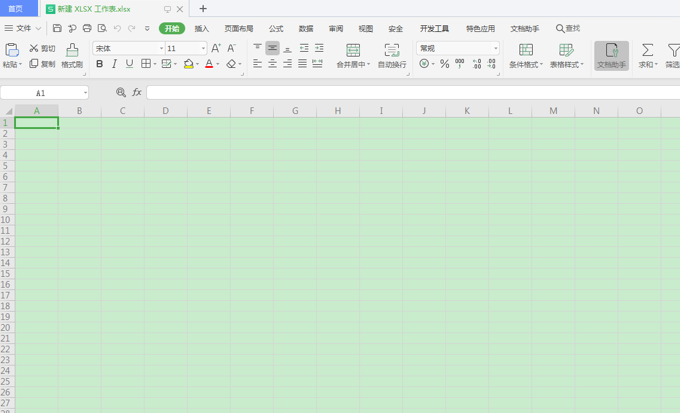Viewport: 680px width, 413px height.
Task: Switch to the Review (审阅) tab
Action: 336,29
